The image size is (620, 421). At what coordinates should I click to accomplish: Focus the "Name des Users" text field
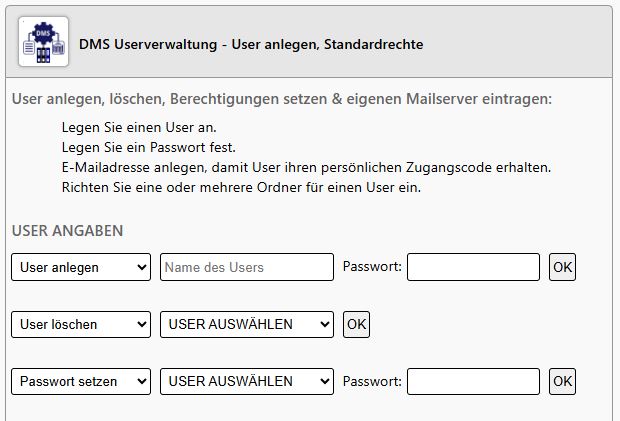tap(246, 267)
